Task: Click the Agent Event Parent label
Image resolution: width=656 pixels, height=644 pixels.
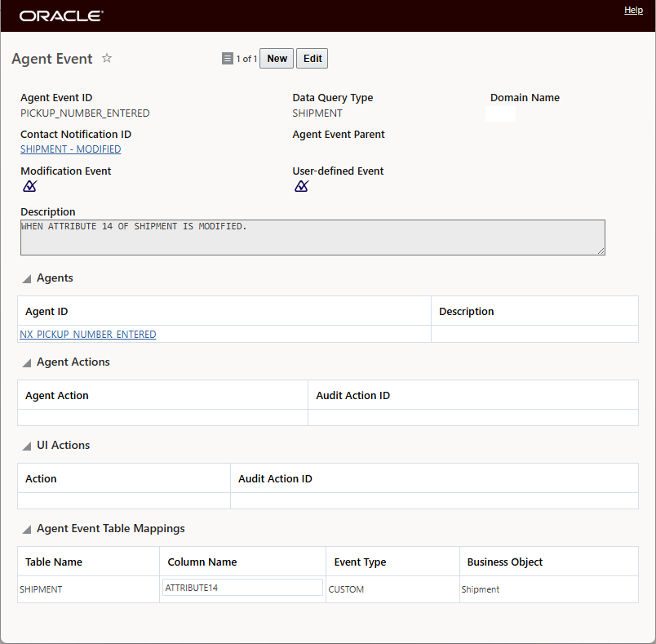Action: tap(338, 135)
